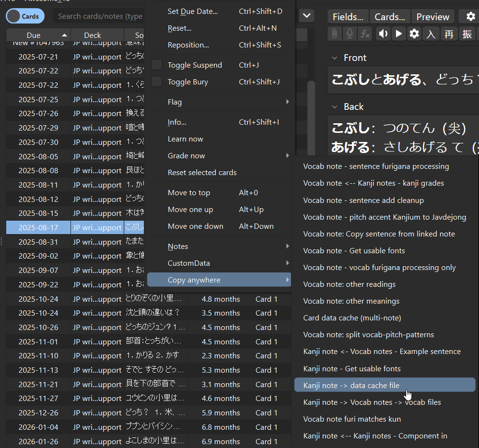Check the Toggle Suspend checkbox
Screen dimensions: 479x448
click(x=157, y=65)
